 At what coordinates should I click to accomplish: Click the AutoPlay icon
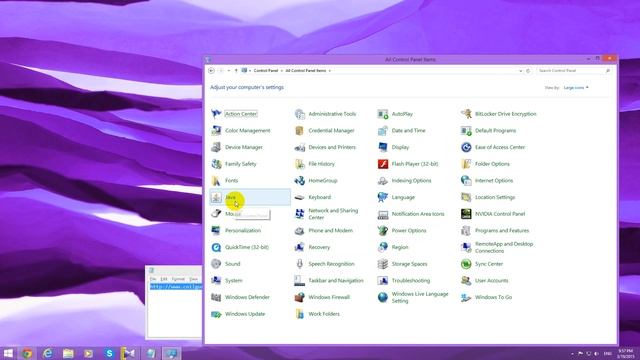383,114
